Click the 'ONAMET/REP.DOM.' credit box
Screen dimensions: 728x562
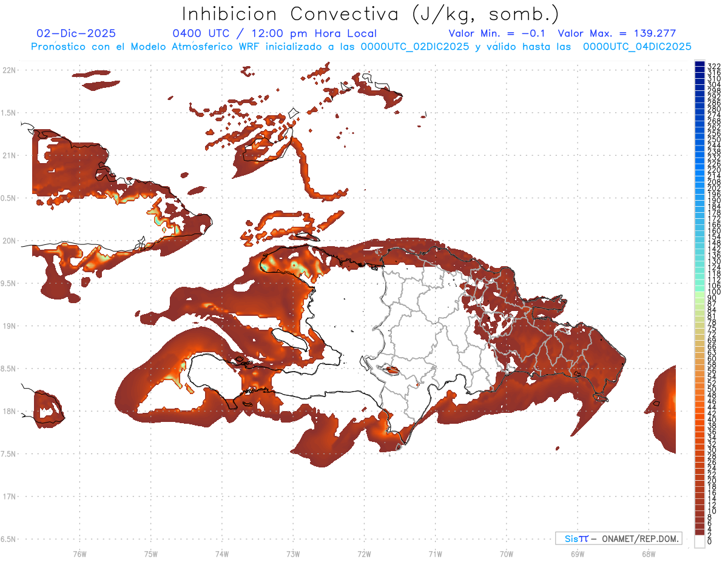(x=619, y=538)
